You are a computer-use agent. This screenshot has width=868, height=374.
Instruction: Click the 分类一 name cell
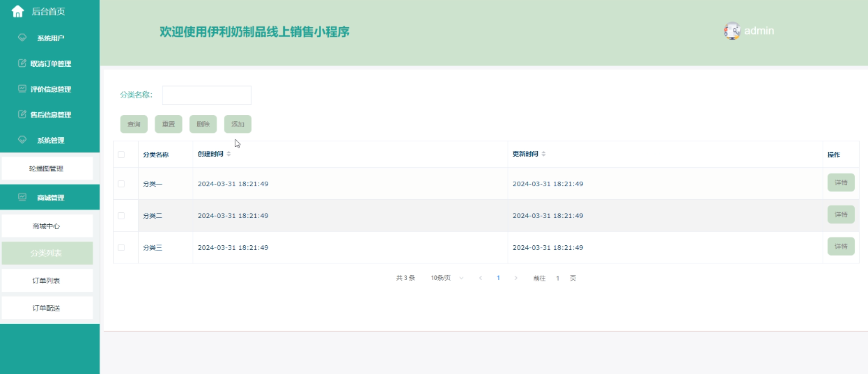click(x=165, y=184)
